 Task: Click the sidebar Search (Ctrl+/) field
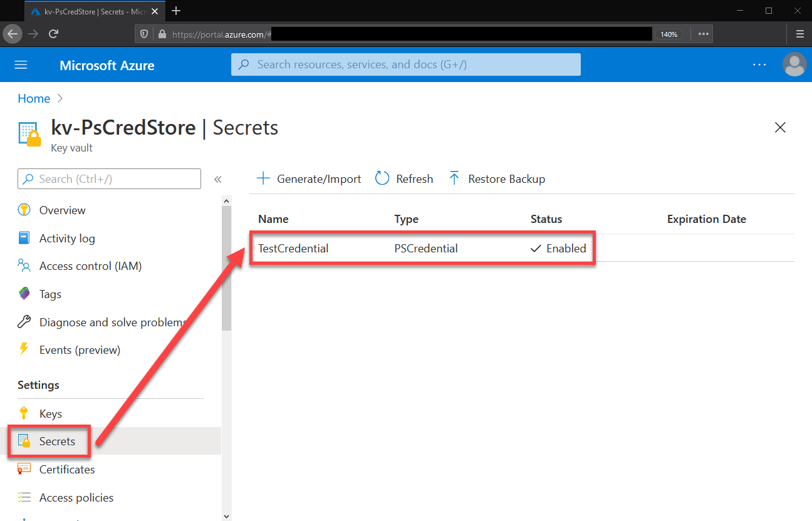tap(109, 178)
